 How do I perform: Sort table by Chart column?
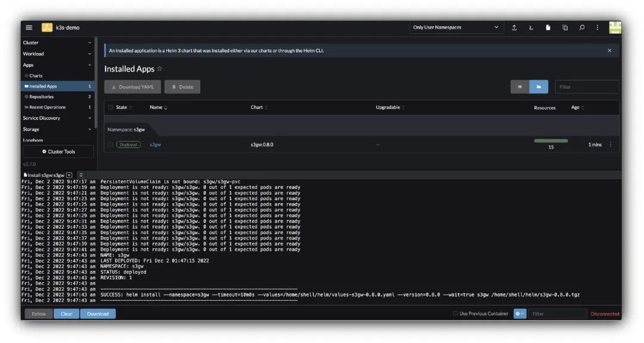pos(259,108)
